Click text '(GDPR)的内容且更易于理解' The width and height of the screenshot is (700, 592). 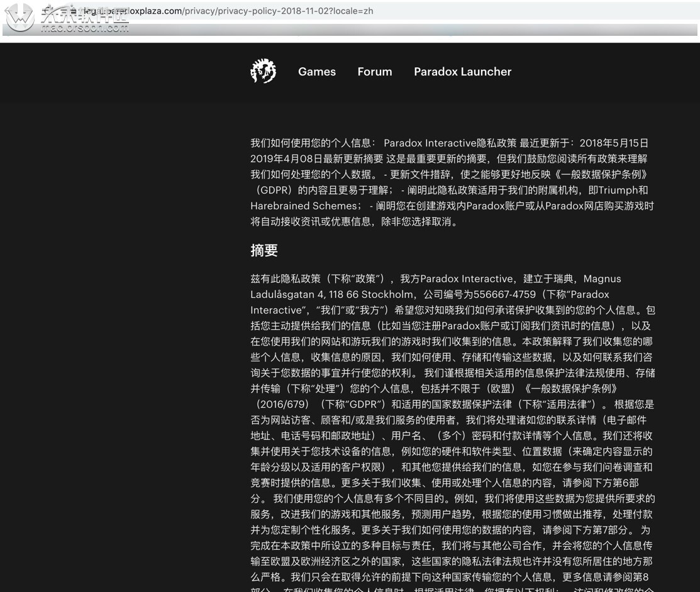point(322,190)
